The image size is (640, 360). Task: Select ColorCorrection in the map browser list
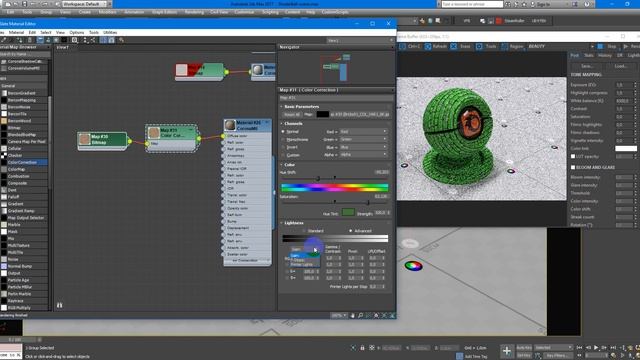24,162
